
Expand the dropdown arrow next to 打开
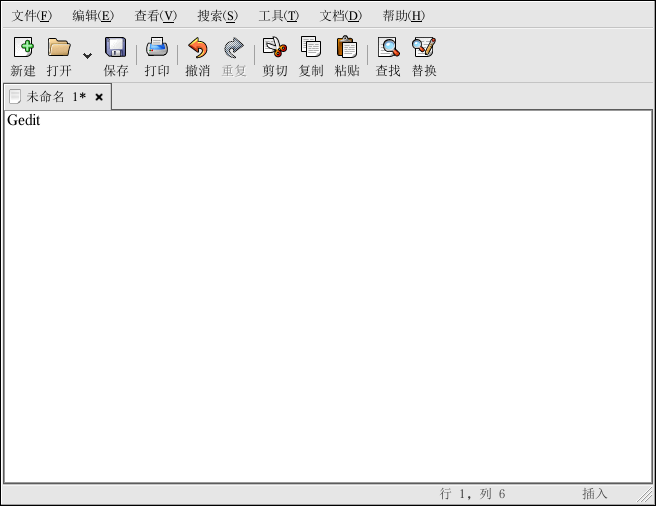[87, 55]
